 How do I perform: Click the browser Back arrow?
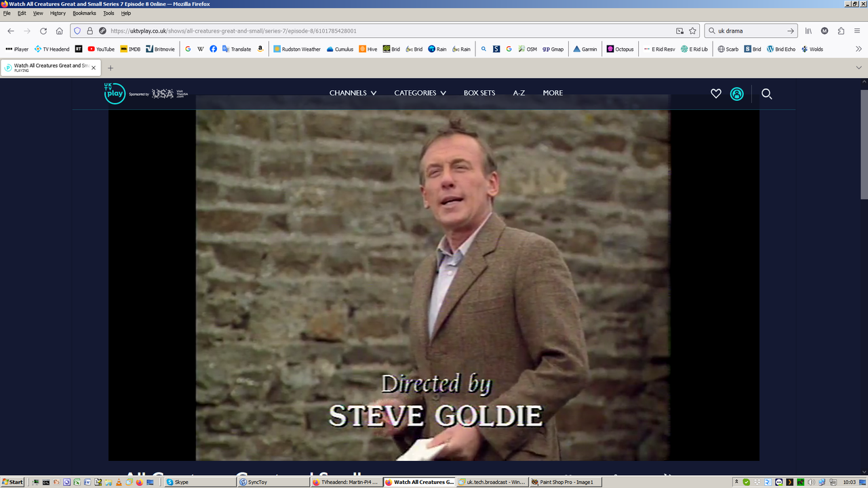pos(11,30)
